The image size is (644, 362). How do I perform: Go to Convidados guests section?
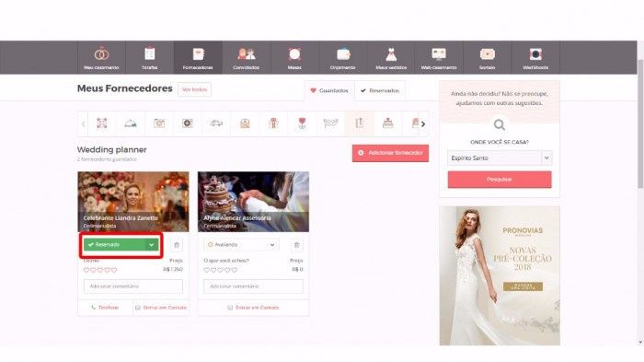(x=246, y=58)
